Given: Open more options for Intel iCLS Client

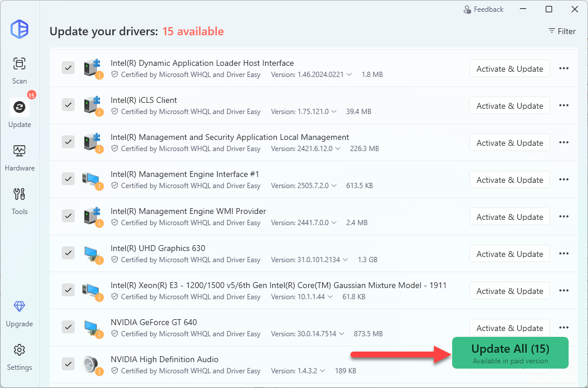Looking at the screenshot, I should 563,106.
